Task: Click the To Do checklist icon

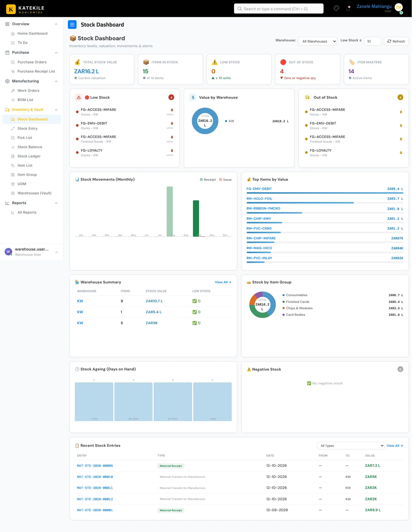Action: pyautogui.click(x=13, y=43)
